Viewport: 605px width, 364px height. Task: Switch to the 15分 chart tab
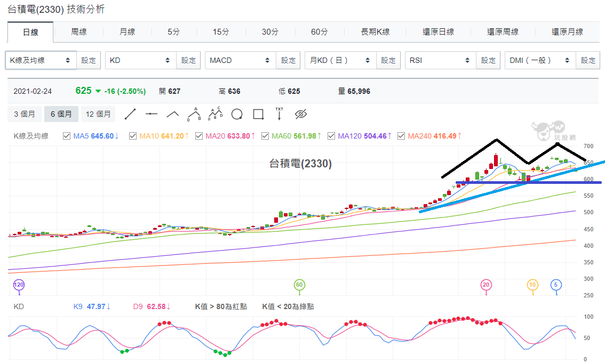tap(221, 32)
